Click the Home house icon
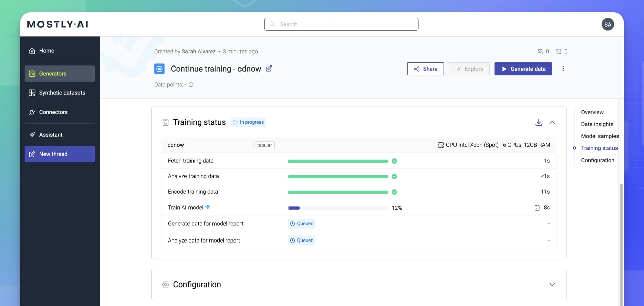The height and width of the screenshot is (306, 644). 32,51
